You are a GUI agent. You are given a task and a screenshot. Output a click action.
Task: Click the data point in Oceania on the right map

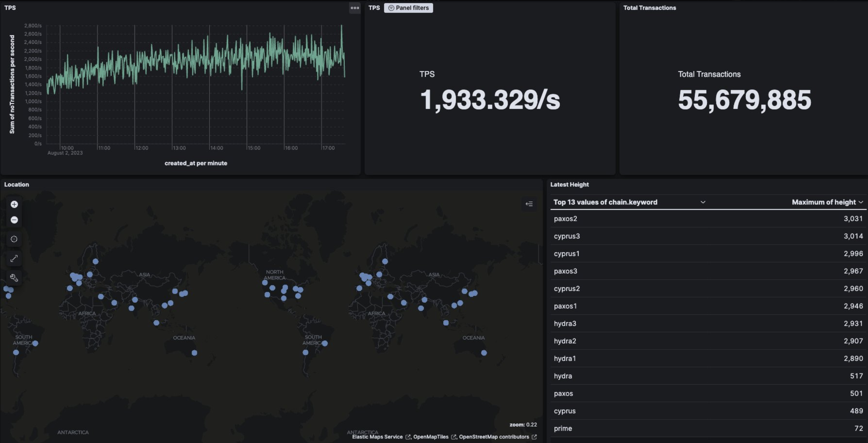484,353
